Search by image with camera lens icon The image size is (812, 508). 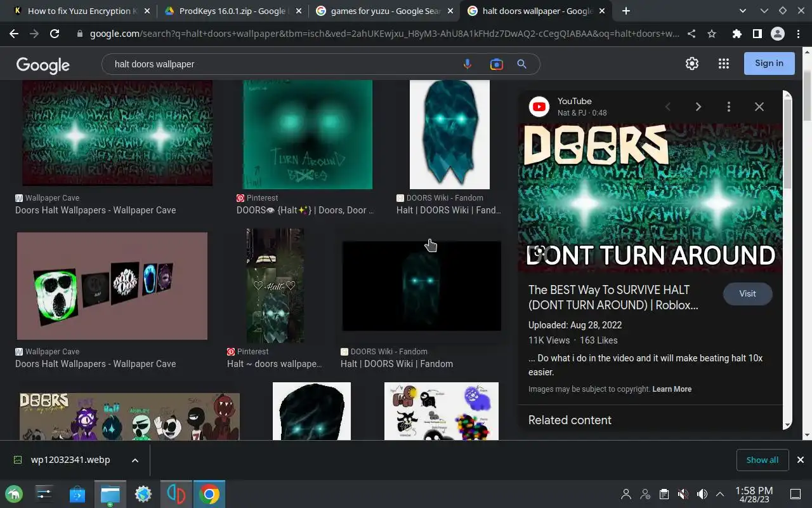coord(496,64)
